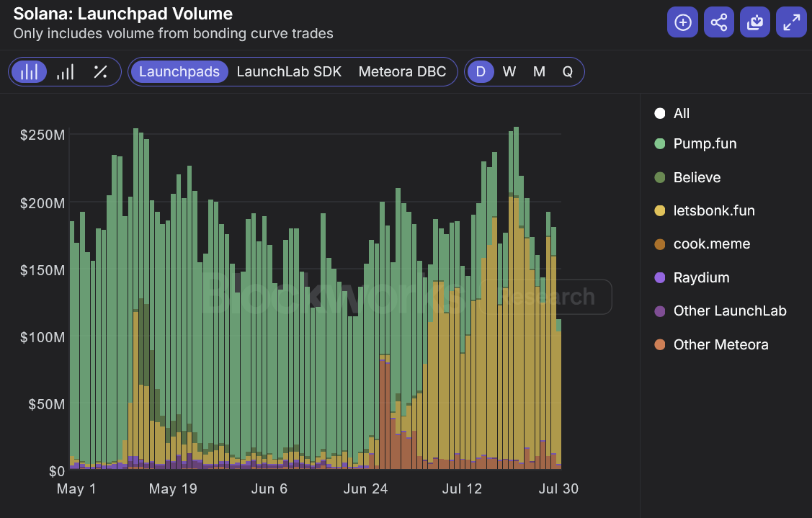Click the download/export chart icon

(x=754, y=22)
